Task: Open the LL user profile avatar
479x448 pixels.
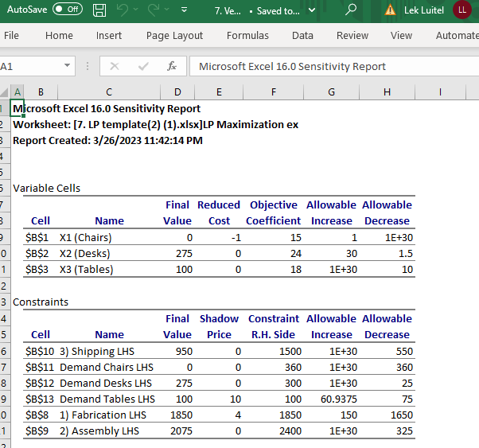Action: (461, 10)
